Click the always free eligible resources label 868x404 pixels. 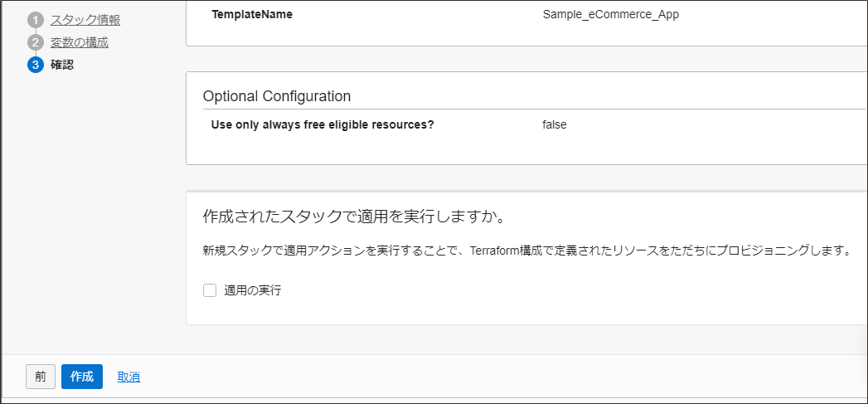[x=322, y=124]
